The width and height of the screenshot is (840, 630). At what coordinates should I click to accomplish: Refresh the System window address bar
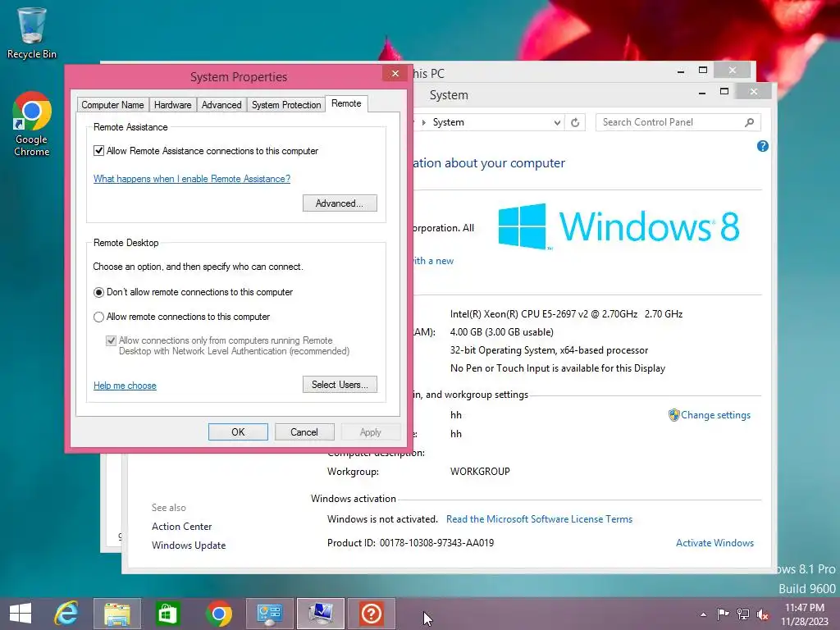click(x=575, y=122)
